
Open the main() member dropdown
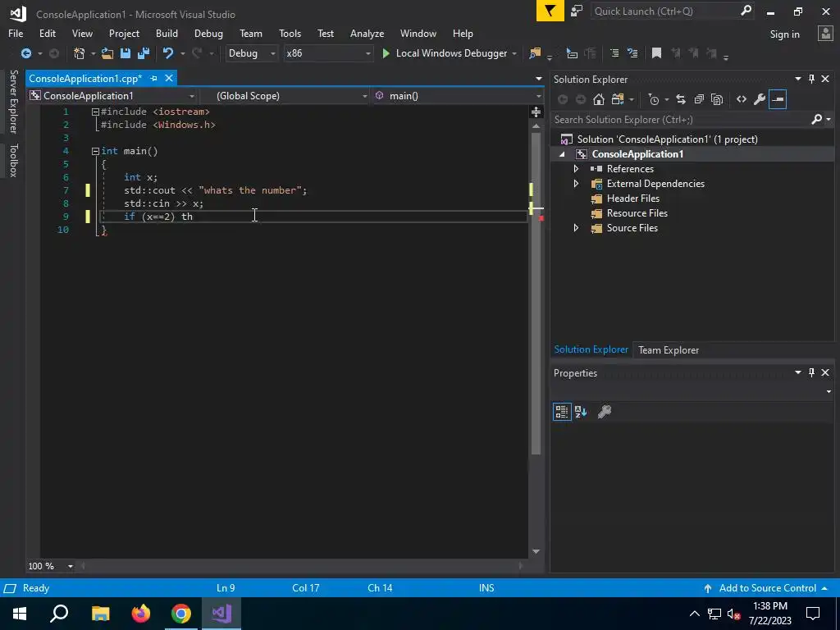459,96
